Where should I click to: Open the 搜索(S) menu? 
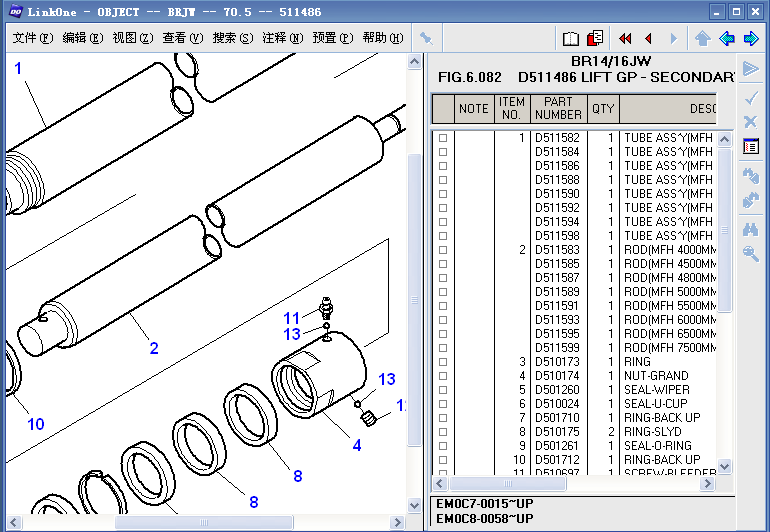click(232, 38)
